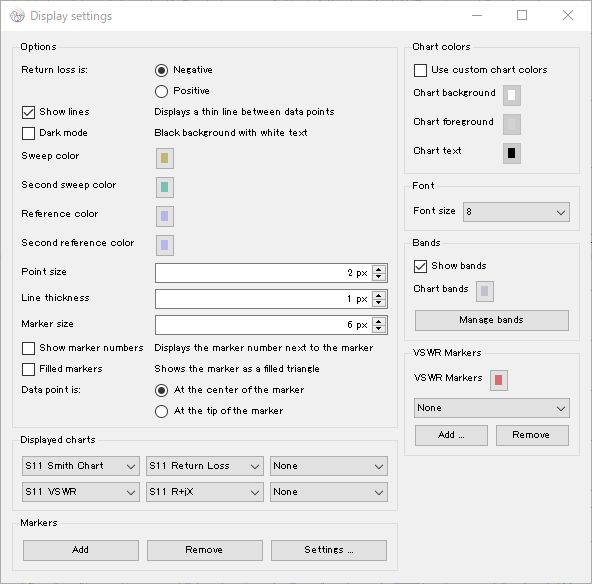This screenshot has height=584, width=592.
Task: Click the Manage bands button
Action: pos(492,320)
